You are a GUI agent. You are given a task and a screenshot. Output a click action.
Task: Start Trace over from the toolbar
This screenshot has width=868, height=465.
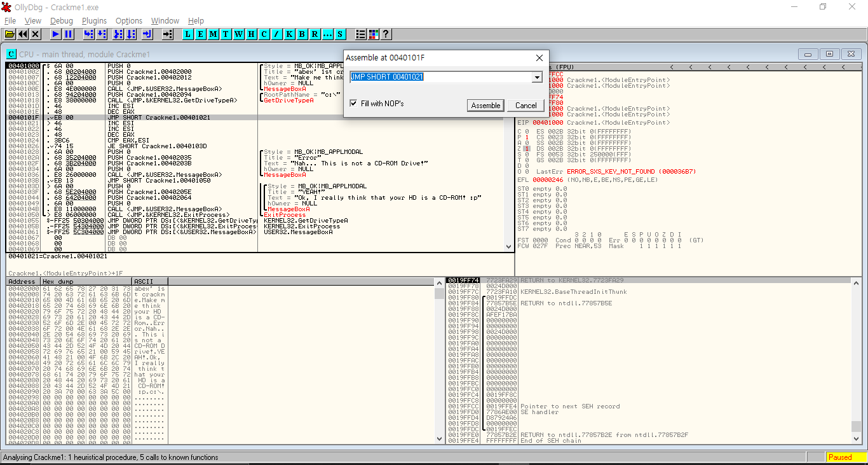click(x=131, y=34)
